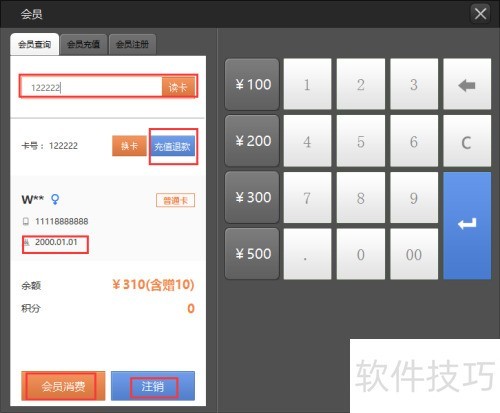Screen dimensions: 500x413
Task: Click the balance ¥310(含赠10)
Action: (153, 284)
